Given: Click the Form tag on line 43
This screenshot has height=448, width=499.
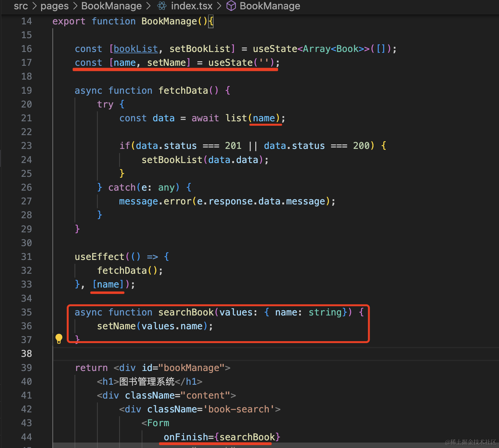Looking at the screenshot, I should pos(158,423).
